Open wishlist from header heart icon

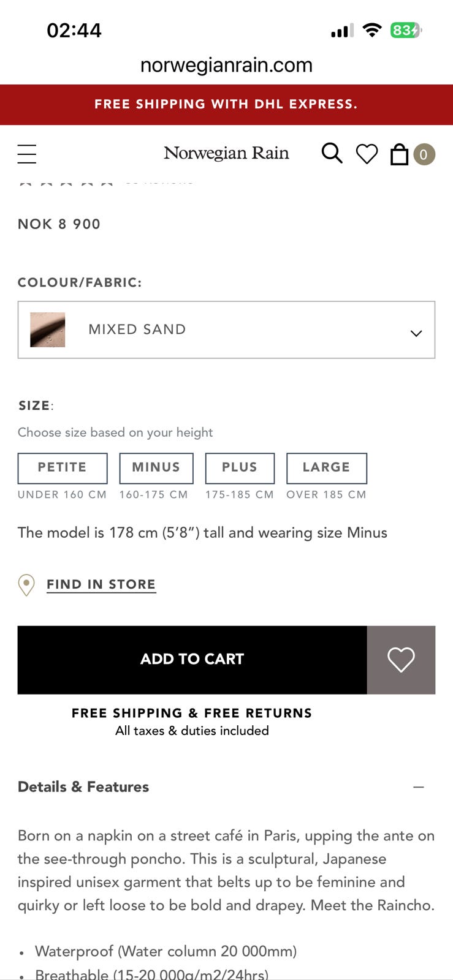coord(367,154)
